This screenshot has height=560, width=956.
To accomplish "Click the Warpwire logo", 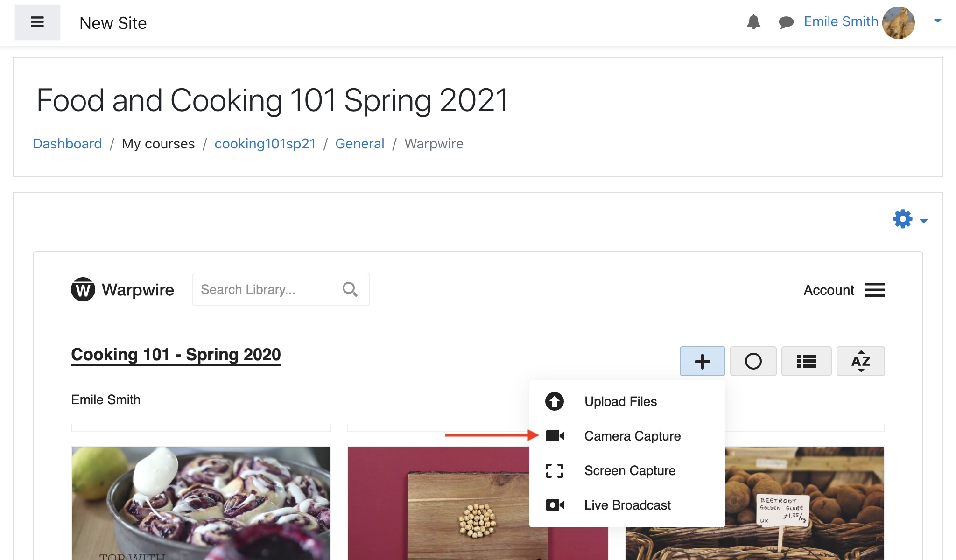I will click(x=122, y=290).
